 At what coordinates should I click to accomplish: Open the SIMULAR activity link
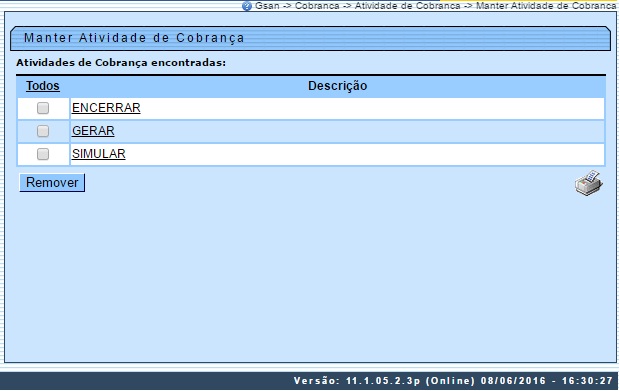coord(99,154)
